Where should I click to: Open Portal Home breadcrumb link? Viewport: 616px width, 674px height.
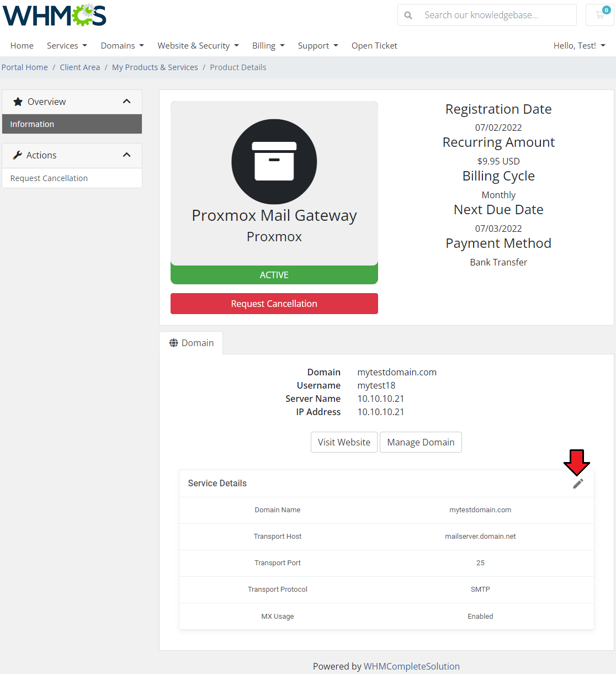[x=25, y=67]
